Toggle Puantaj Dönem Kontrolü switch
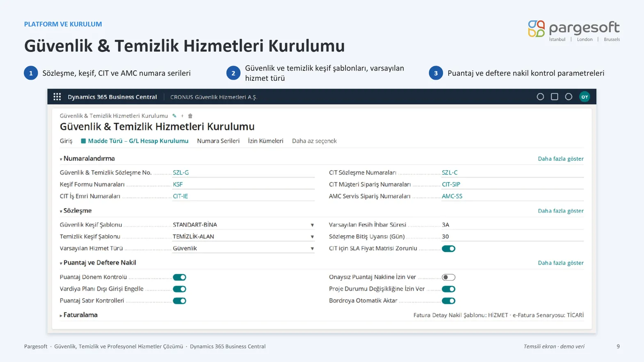This screenshot has width=644, height=362. 180,278
